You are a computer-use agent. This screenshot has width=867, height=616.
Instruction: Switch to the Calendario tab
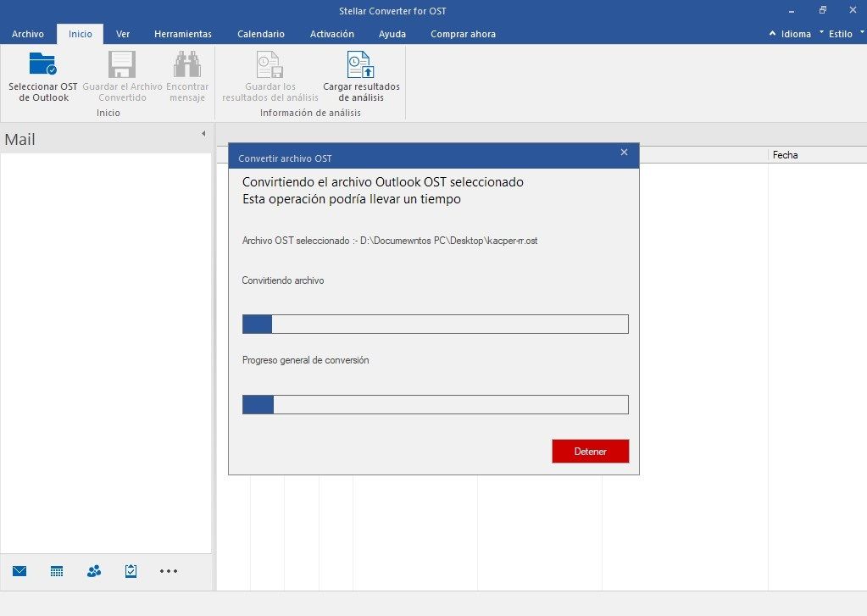point(261,34)
